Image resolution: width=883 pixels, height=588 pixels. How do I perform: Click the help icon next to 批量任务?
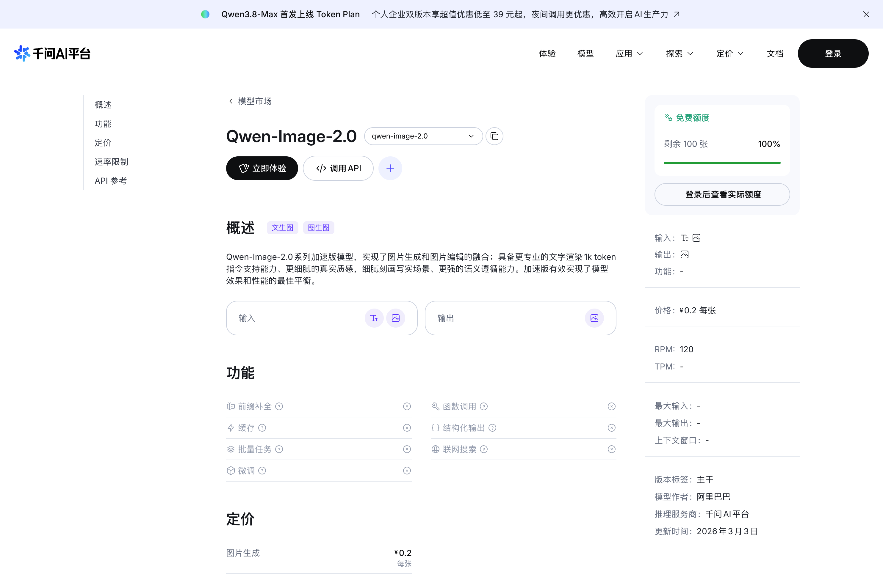(x=279, y=449)
